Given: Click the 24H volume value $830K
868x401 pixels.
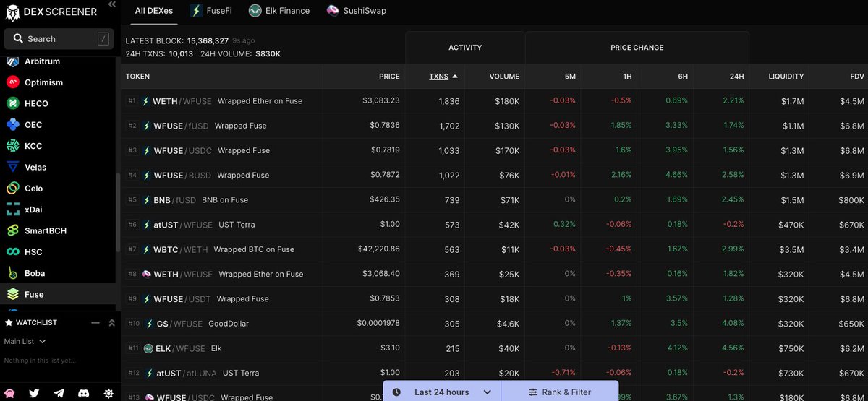Looking at the screenshot, I should (268, 53).
